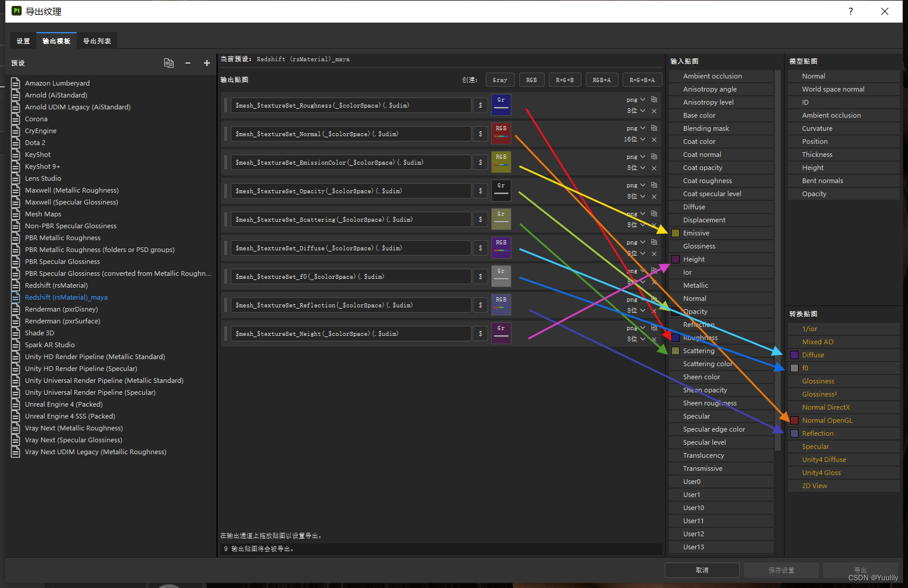Open the 8-bit depth dropdown for Height row
The width and height of the screenshot is (908, 588).
[636, 339]
